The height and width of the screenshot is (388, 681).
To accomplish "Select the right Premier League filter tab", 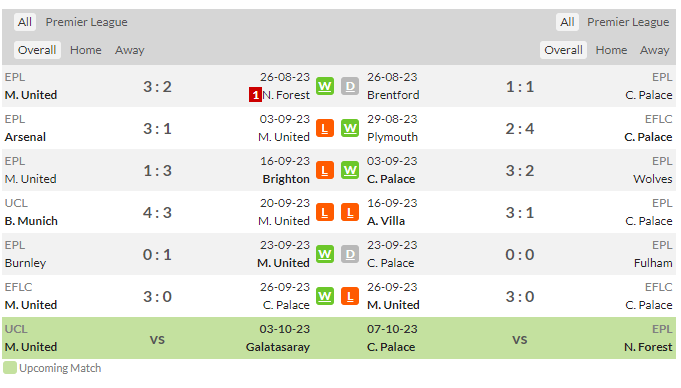I will click(x=628, y=22).
